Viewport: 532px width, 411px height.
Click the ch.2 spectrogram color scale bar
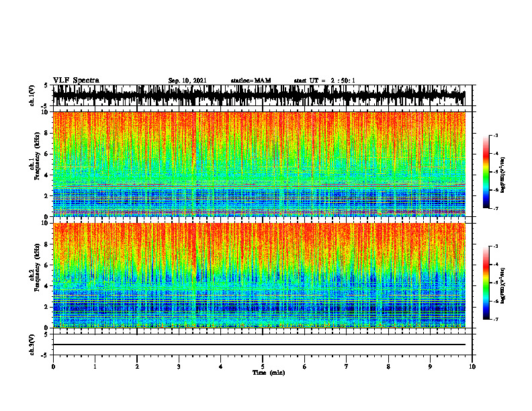pyautogui.click(x=486, y=283)
